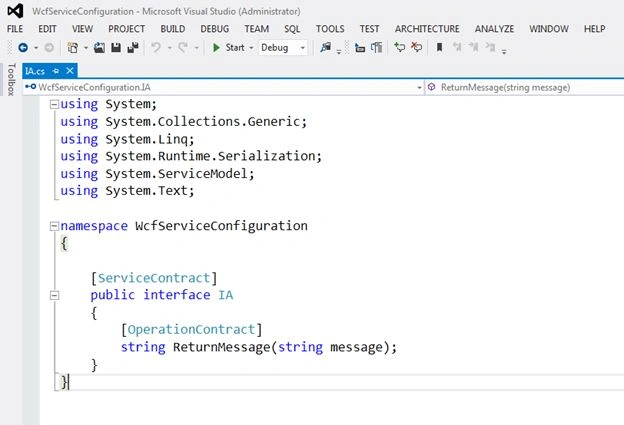Click System.ServiceModel using line

click(x=157, y=174)
